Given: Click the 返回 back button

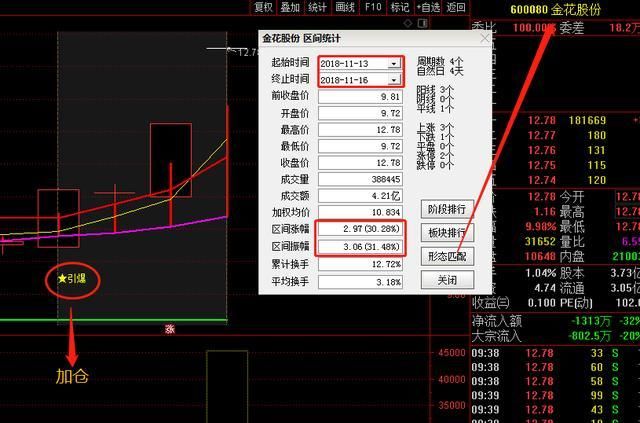Looking at the screenshot, I should click(456, 7).
